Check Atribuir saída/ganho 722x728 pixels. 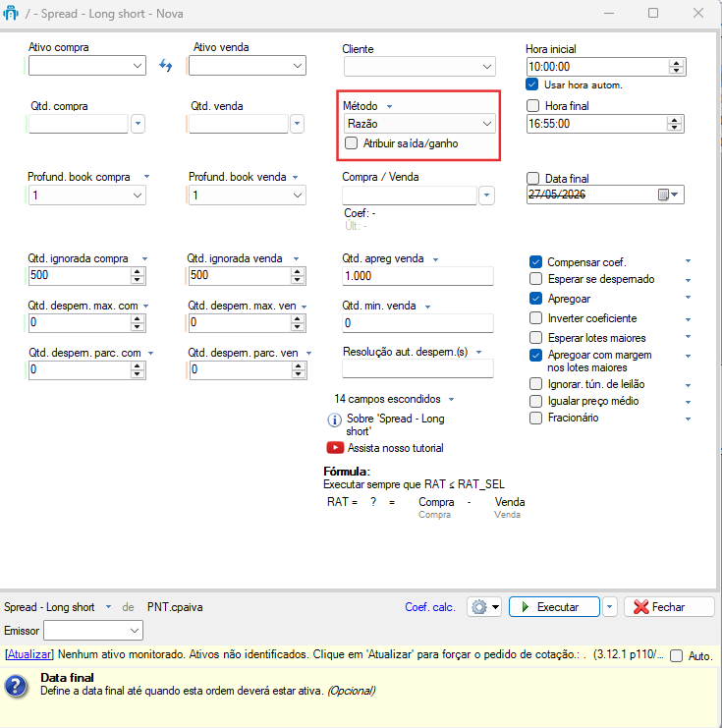click(x=352, y=143)
